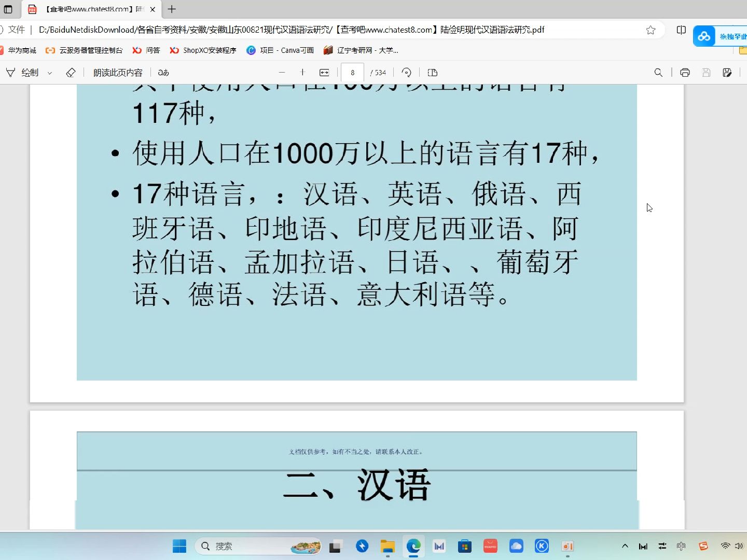Open Task View from taskbar
Screen dimensions: 747x560
coord(336,546)
